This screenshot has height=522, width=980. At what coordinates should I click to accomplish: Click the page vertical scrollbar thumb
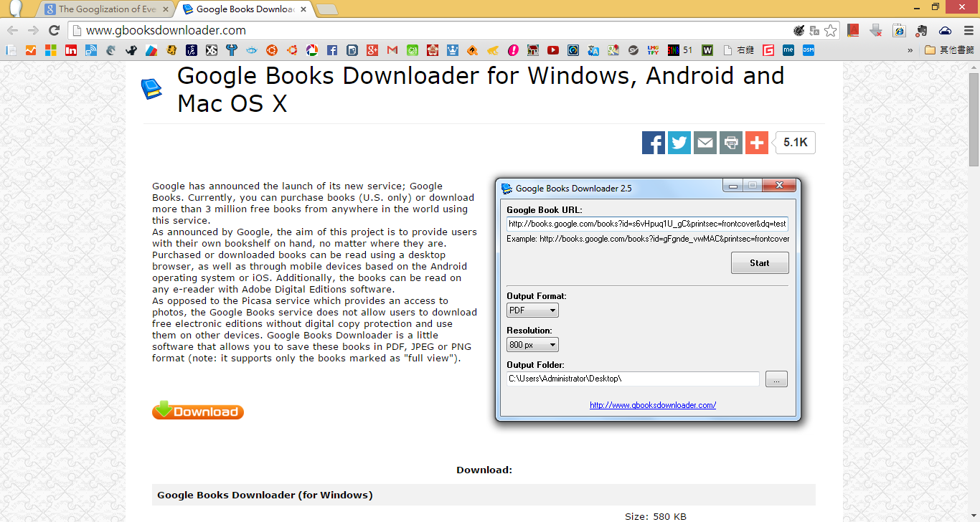point(974,119)
